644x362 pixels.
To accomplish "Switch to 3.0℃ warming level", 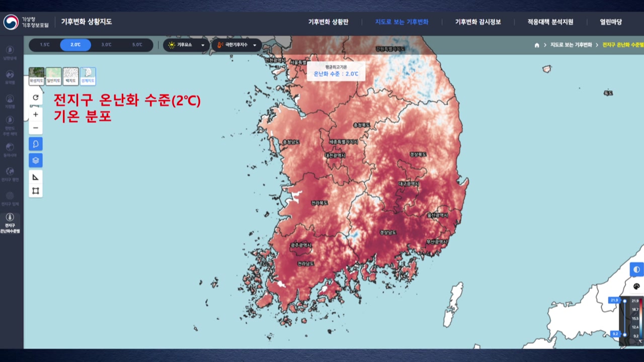I will click(x=106, y=45).
